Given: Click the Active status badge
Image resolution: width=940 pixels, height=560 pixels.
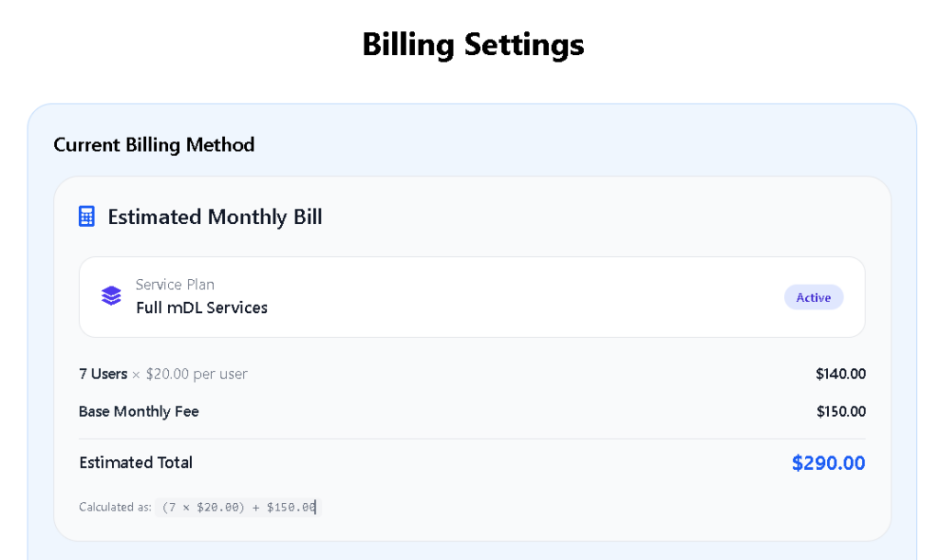Looking at the screenshot, I should (x=813, y=297).
